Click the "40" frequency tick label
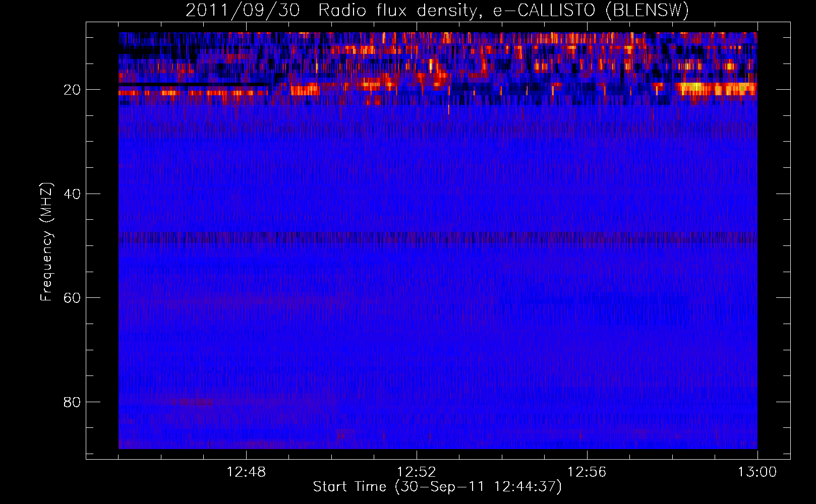Image resolution: width=816 pixels, height=504 pixels. pyautogui.click(x=73, y=194)
